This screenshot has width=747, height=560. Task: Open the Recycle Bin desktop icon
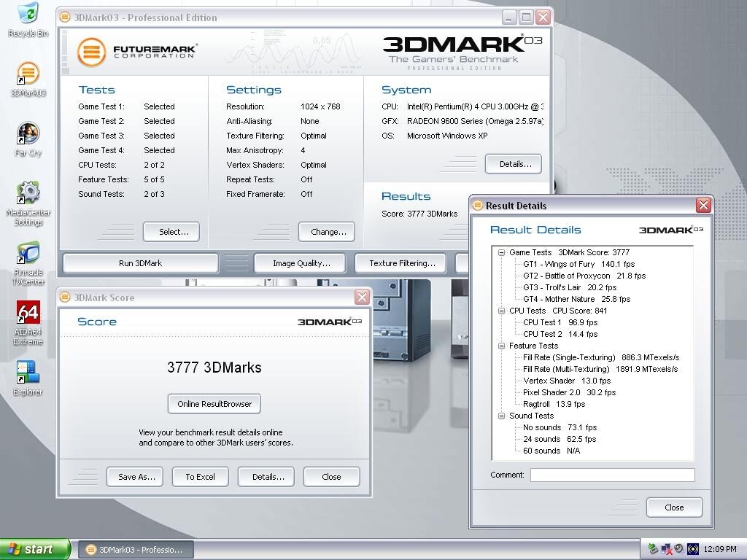click(x=28, y=20)
